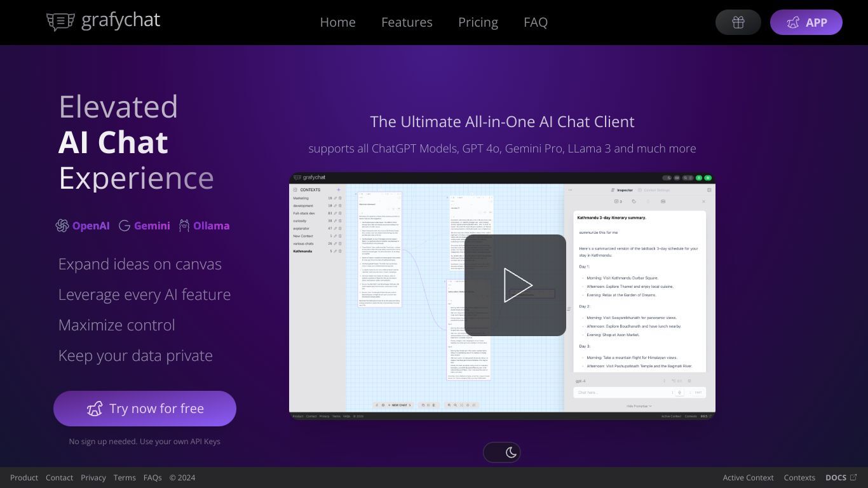Click the OpenAI label text
This screenshot has width=868, height=488.
point(91,226)
